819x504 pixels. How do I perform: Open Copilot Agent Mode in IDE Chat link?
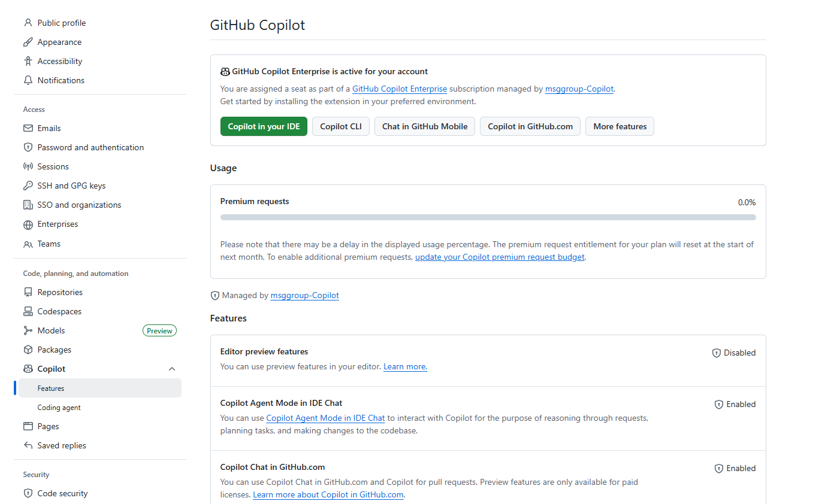[x=325, y=418]
